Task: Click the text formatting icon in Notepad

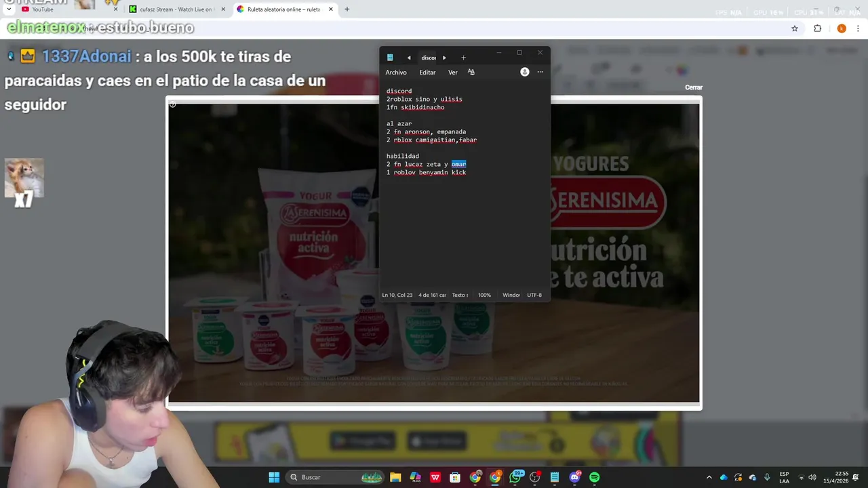Action: (471, 72)
